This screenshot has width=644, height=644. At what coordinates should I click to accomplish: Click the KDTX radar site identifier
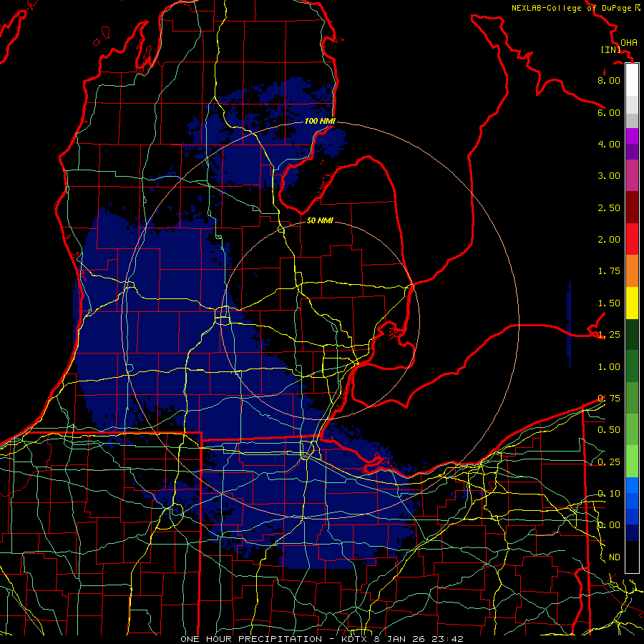[355, 639]
